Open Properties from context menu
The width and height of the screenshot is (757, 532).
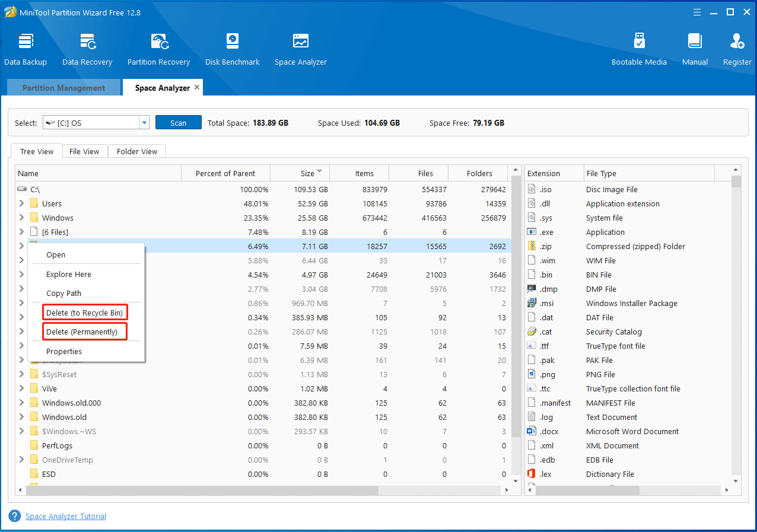(86, 351)
